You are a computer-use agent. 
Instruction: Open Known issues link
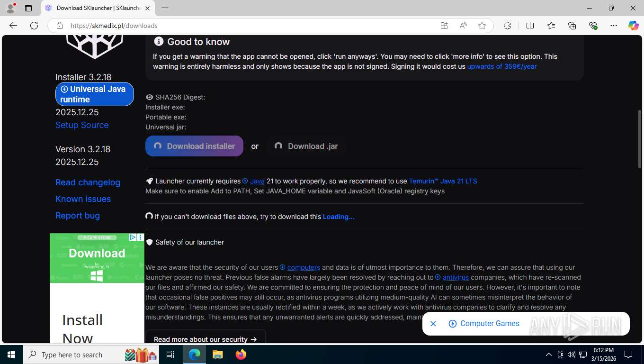point(83,199)
